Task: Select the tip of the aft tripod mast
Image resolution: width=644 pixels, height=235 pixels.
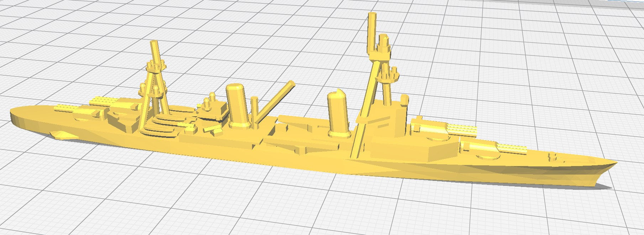Action: coord(154,44)
